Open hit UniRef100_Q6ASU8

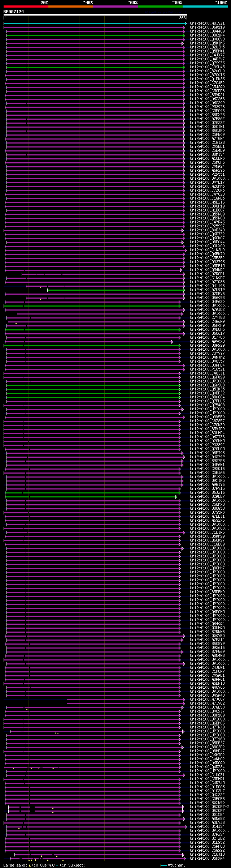(207, 385)
